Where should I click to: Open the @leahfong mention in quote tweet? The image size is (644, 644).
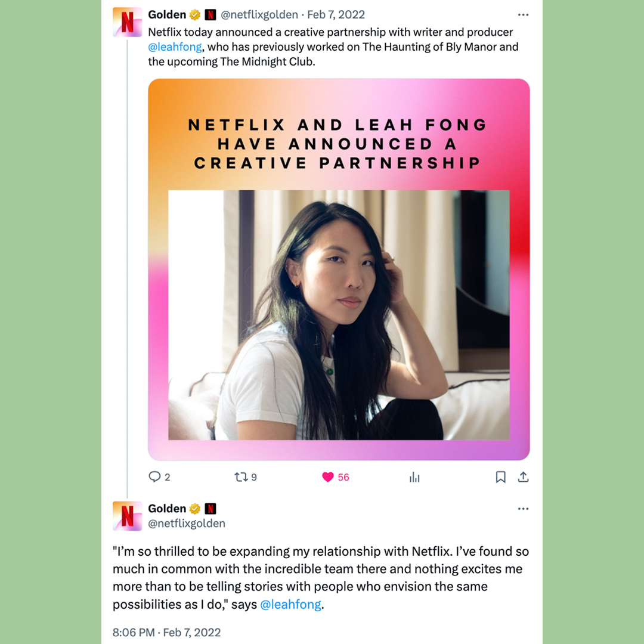(291, 604)
